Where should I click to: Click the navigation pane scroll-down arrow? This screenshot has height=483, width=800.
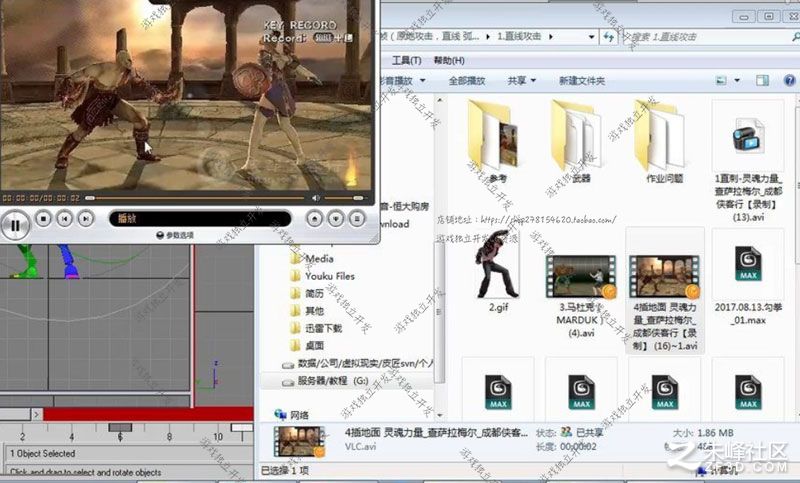439,415
